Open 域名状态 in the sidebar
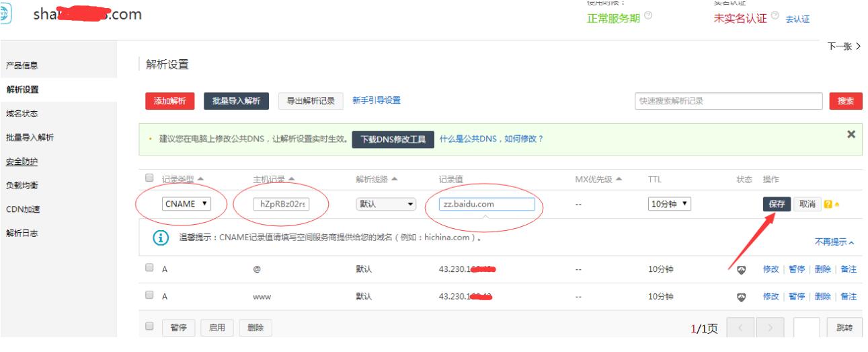This screenshot has height=352, width=868. [22, 114]
